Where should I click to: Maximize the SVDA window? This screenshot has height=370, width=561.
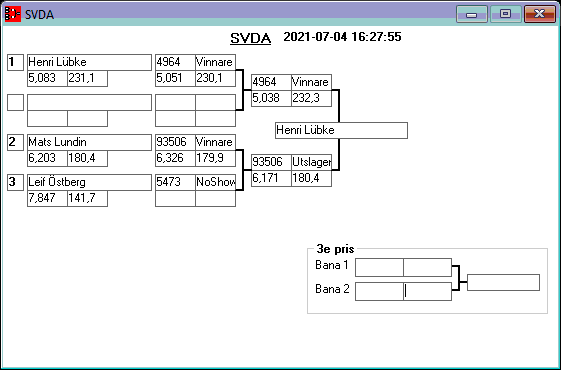pyautogui.click(x=505, y=14)
